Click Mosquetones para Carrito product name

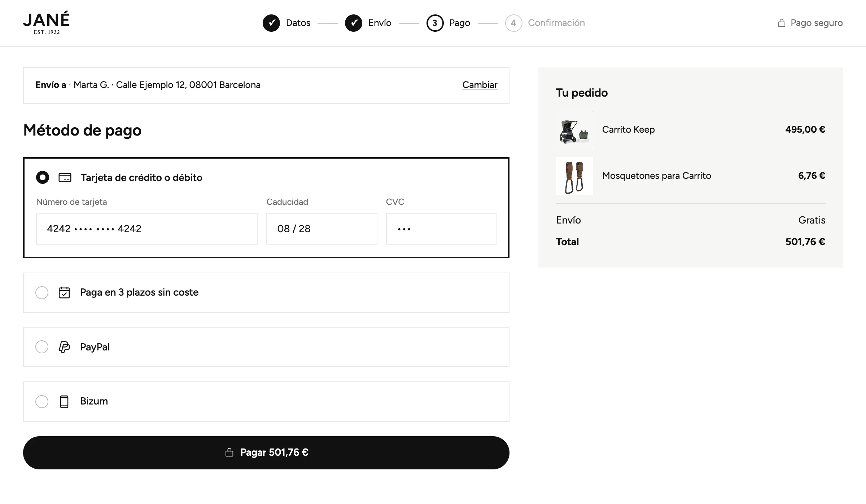coord(656,176)
